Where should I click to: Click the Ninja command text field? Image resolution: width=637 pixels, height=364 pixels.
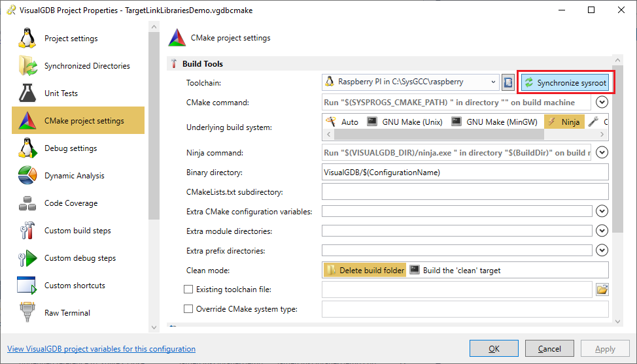click(457, 152)
